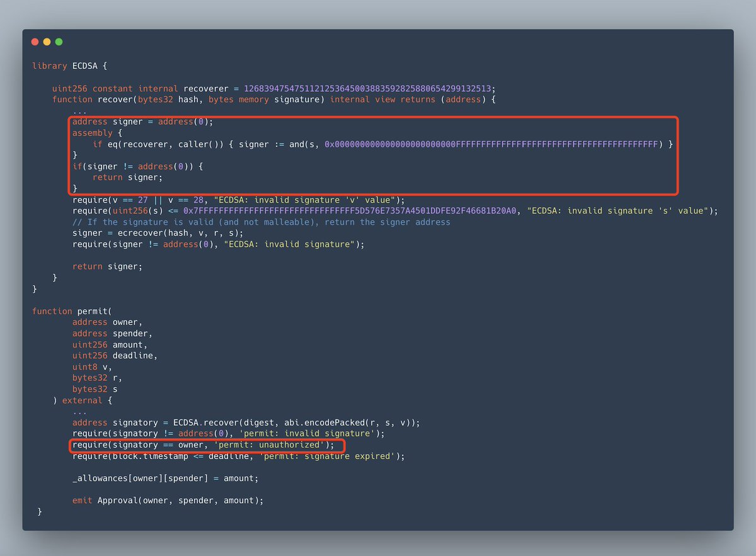
Task: Click the parameter line 'bytes32 r,'
Action: (x=97, y=378)
